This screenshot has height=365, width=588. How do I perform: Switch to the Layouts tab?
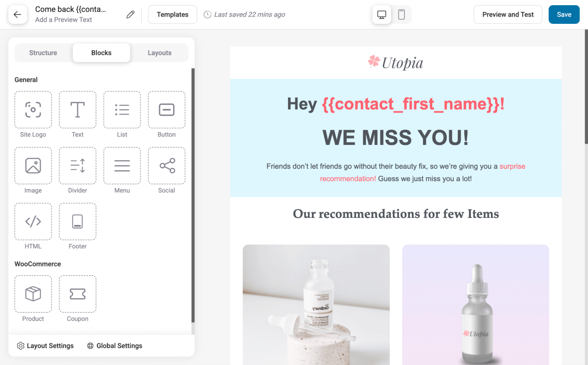point(159,53)
